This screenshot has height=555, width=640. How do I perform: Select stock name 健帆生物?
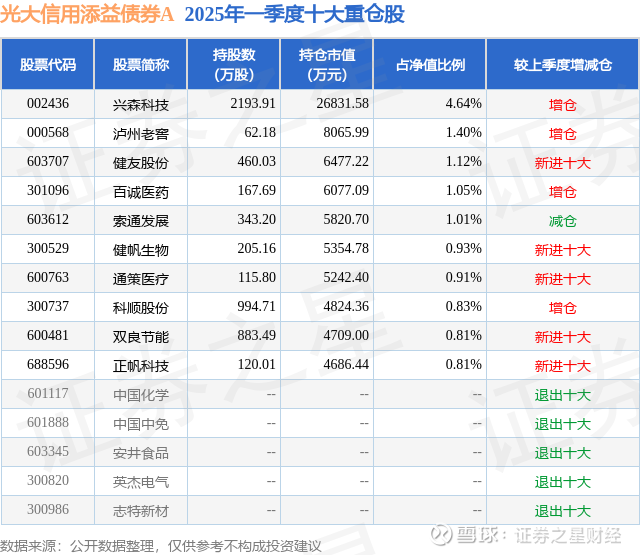tap(141, 250)
